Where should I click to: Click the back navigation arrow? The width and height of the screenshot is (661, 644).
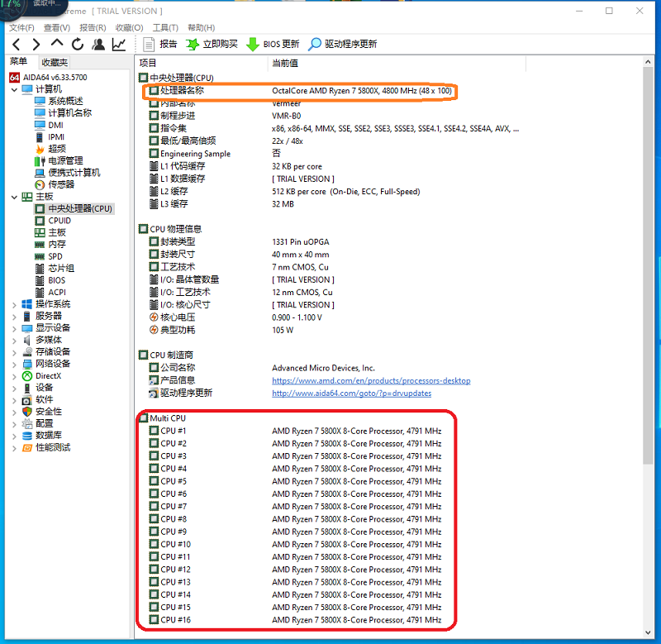[x=17, y=45]
